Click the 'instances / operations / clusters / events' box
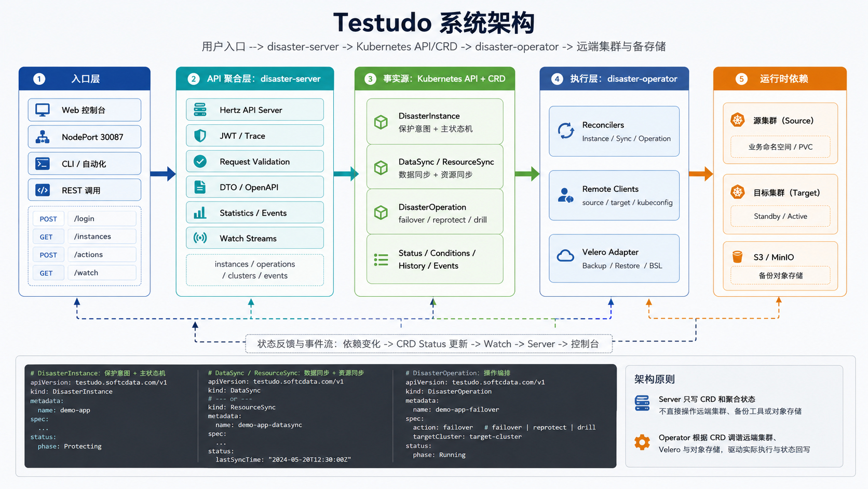 255,270
